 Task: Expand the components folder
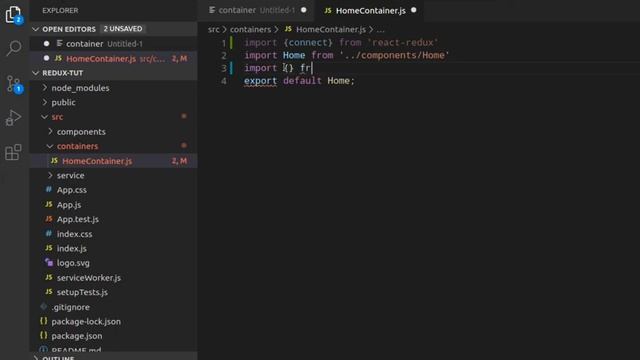tap(50, 131)
